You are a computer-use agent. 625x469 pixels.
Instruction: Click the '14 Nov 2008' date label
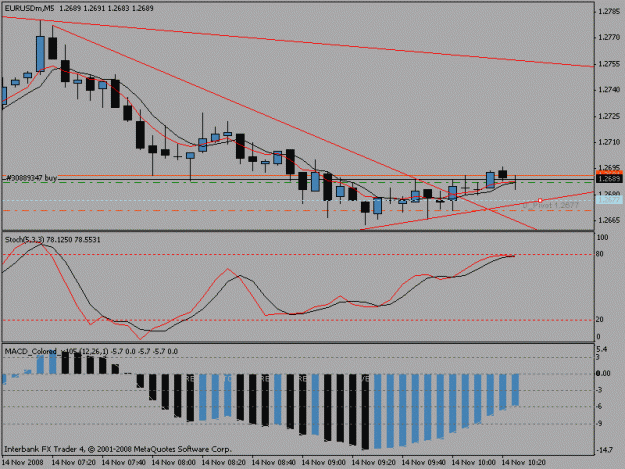(23, 463)
